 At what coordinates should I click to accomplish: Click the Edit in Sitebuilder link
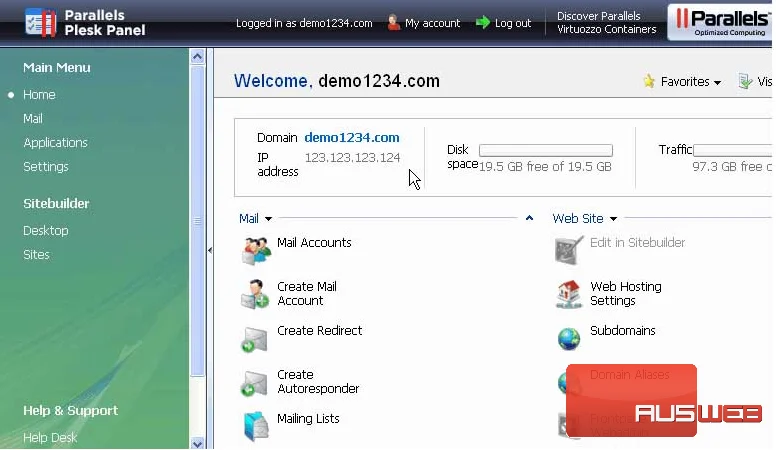click(x=637, y=243)
